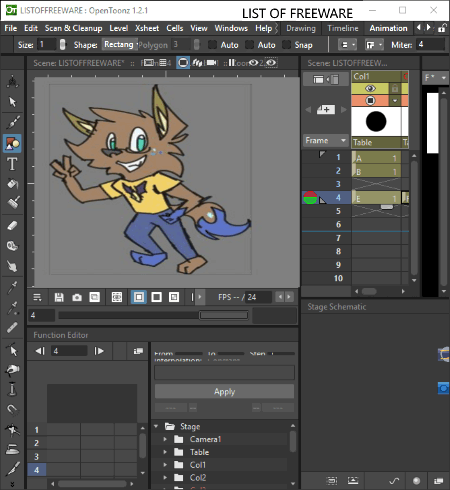Screen dimensions: 450x490
Task: Select black viewer background button
Action: pyautogui.click(x=156, y=297)
